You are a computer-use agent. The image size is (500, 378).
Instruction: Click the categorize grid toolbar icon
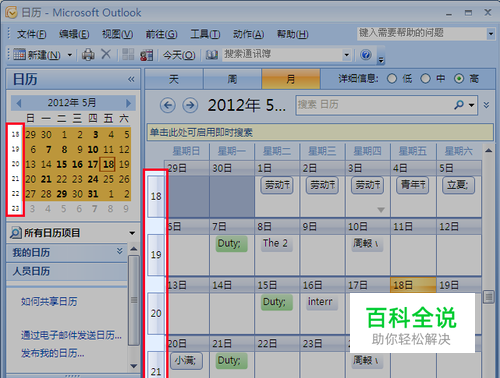pos(128,54)
